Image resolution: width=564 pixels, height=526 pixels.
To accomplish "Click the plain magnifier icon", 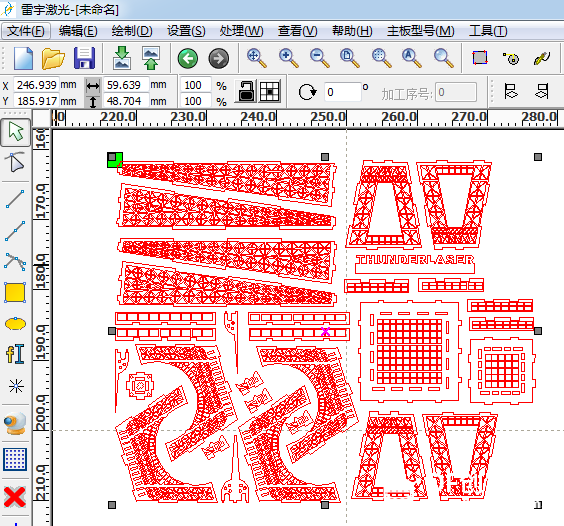I will point(444,58).
